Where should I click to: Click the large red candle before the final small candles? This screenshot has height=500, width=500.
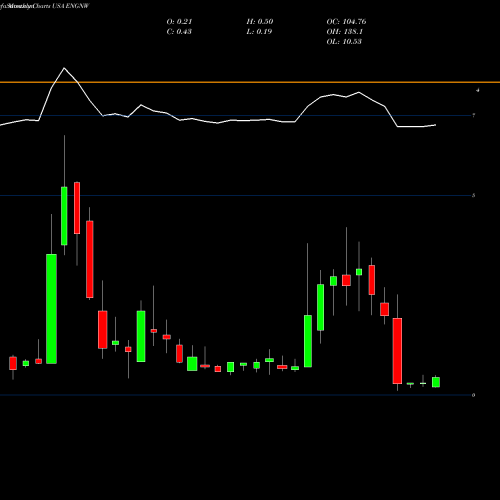click(x=397, y=351)
